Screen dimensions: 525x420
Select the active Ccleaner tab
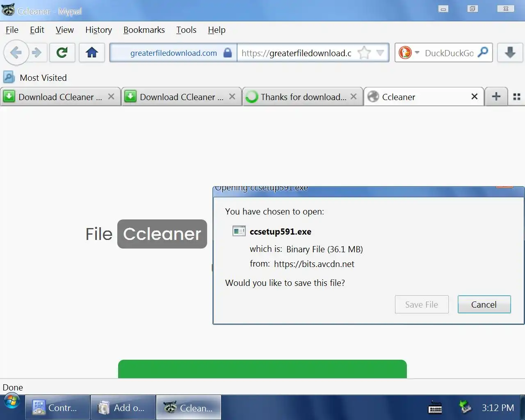coord(424,97)
